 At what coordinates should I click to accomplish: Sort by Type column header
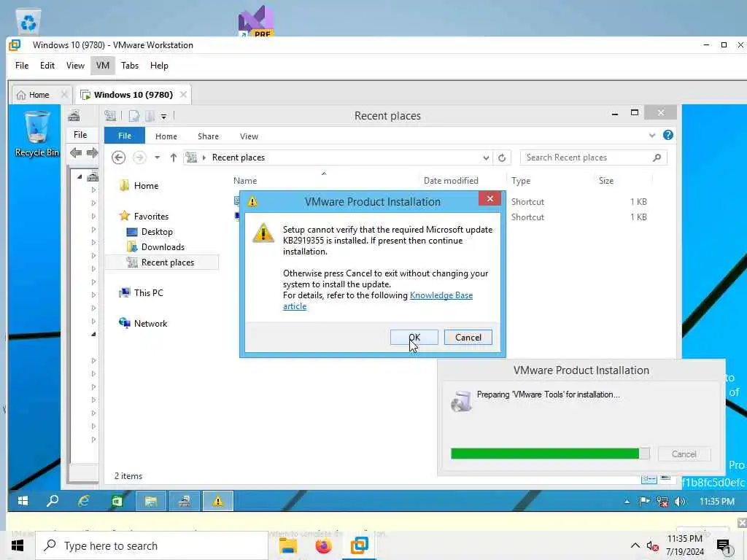click(x=521, y=181)
